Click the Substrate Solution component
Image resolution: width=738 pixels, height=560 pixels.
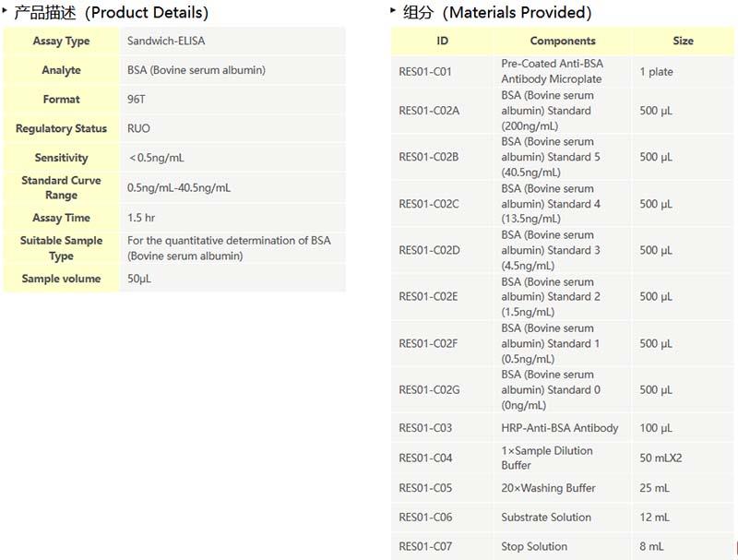pyautogui.click(x=546, y=518)
